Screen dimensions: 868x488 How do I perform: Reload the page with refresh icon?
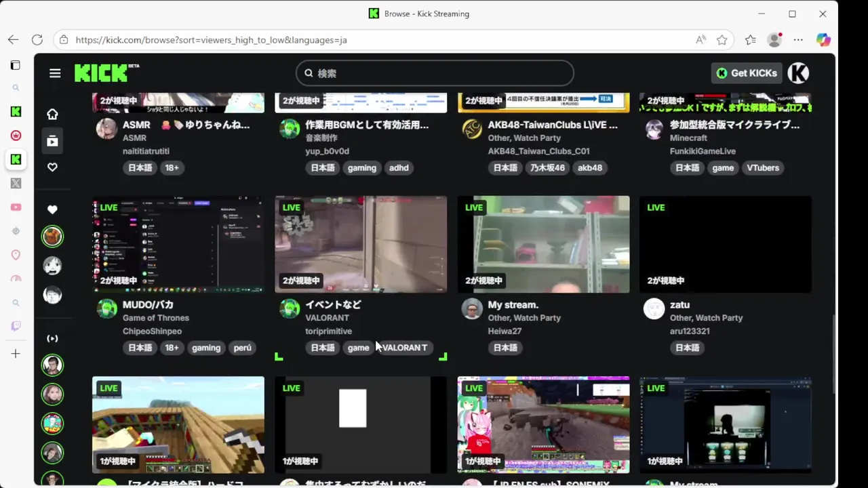coord(37,40)
